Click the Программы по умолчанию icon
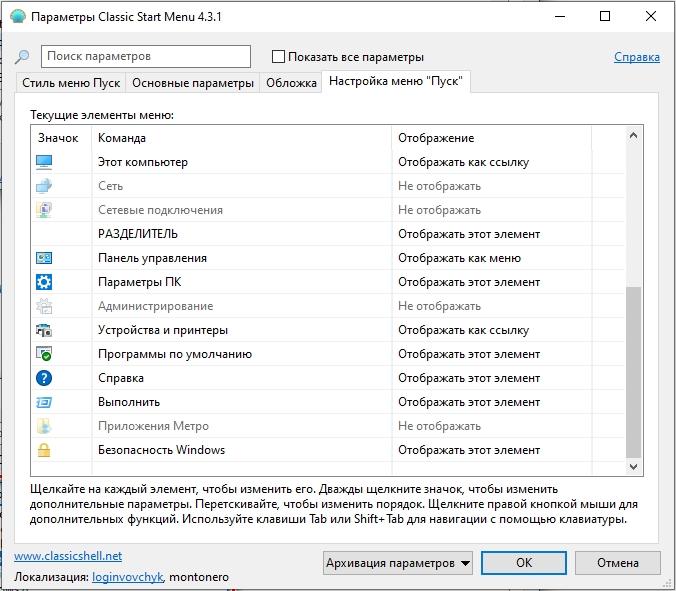This screenshot has height=591, width=676. [x=44, y=354]
